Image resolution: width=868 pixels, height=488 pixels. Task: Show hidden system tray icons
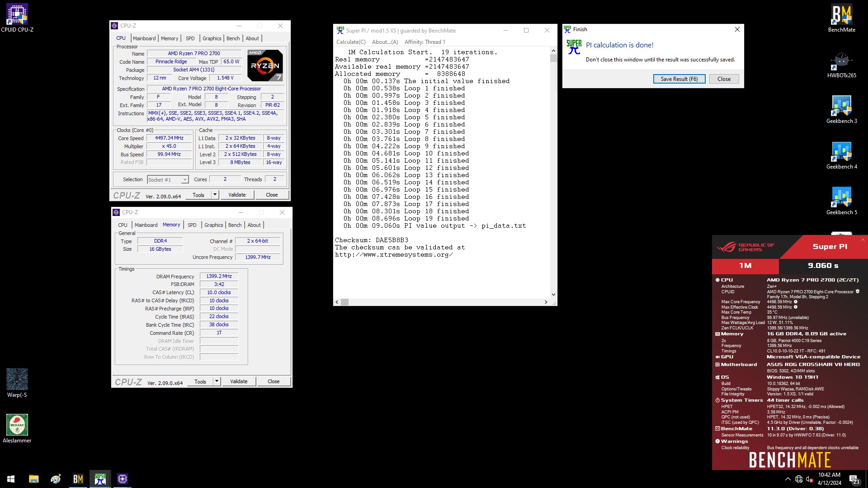[788, 479]
